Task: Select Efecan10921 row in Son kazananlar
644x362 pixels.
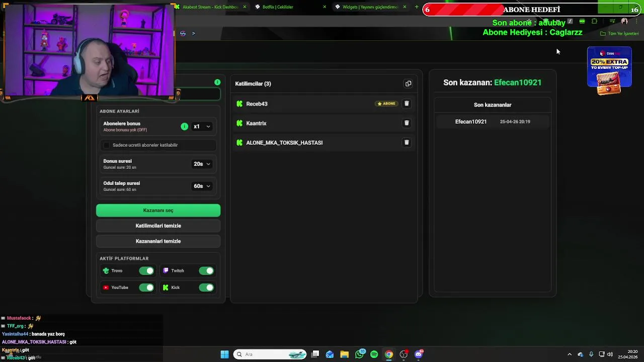Action: pyautogui.click(x=493, y=122)
